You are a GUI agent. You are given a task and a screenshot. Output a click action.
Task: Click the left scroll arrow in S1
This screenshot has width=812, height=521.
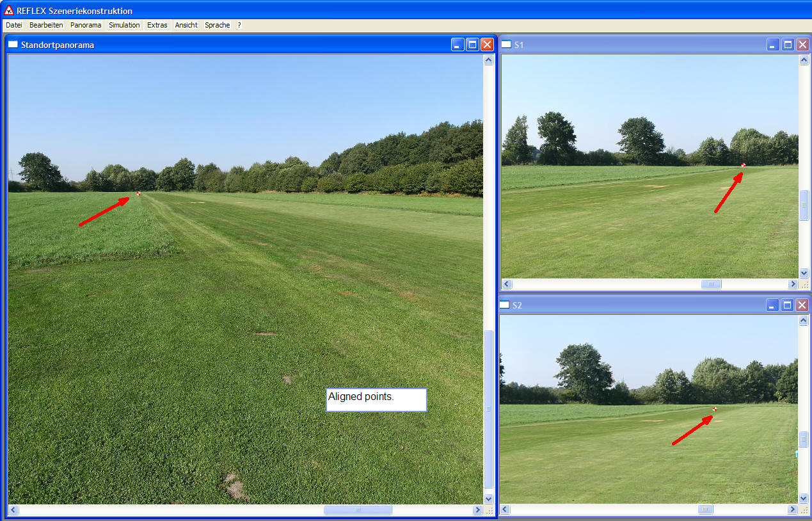[x=507, y=284]
